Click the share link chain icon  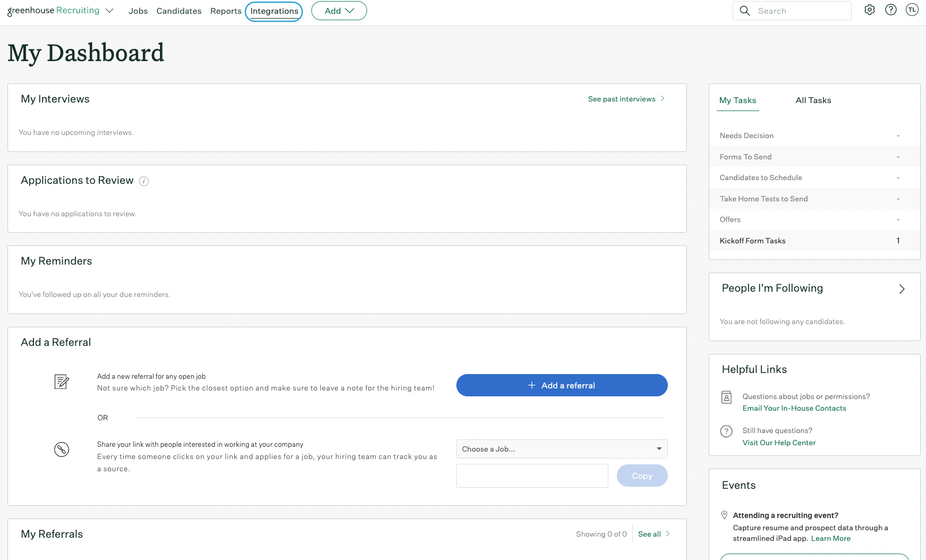coord(62,449)
